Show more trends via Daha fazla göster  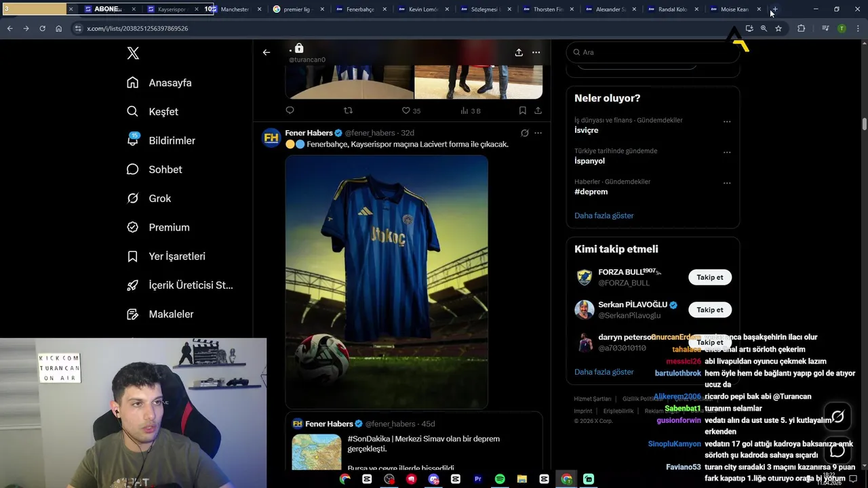604,216
